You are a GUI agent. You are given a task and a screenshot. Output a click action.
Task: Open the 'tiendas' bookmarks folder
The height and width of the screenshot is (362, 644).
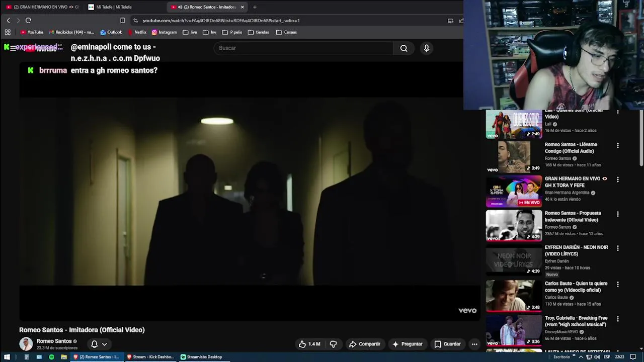(259, 32)
